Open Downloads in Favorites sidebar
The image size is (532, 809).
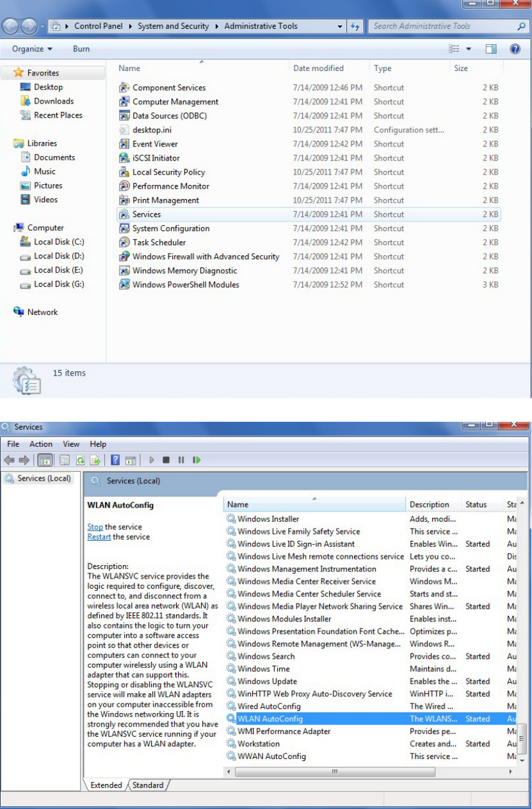click(x=47, y=101)
